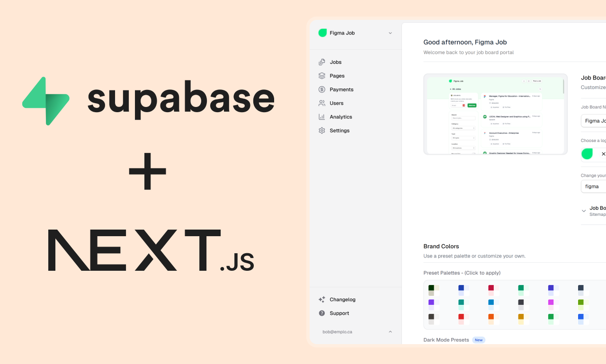Click the 'Dark Mode Presets' label
Screen dimensions: 606x364
tap(446, 340)
